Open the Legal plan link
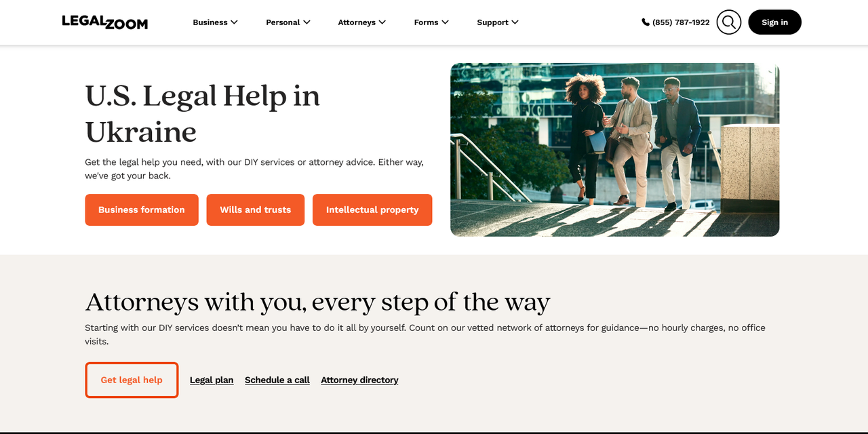This screenshot has width=868, height=434. click(x=212, y=380)
